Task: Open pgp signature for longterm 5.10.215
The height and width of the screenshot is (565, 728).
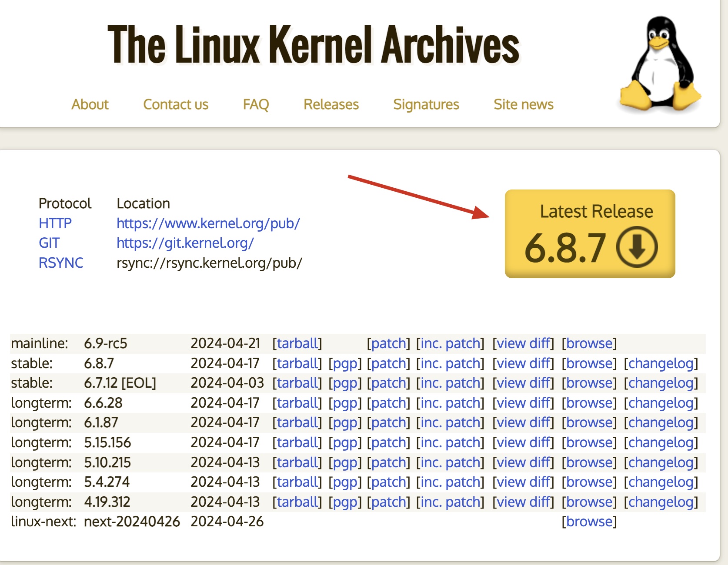Action: click(345, 462)
